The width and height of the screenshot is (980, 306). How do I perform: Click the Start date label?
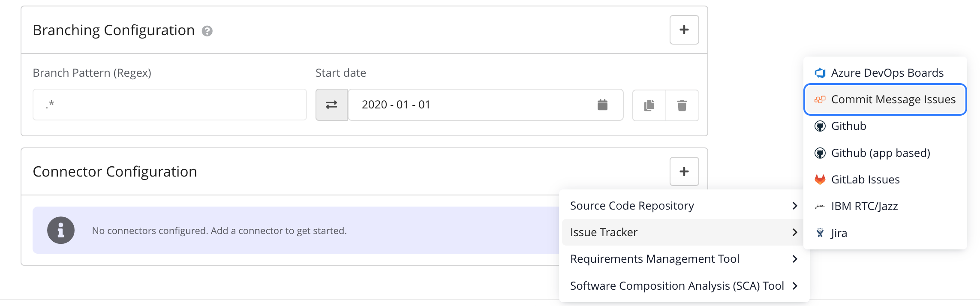point(341,73)
